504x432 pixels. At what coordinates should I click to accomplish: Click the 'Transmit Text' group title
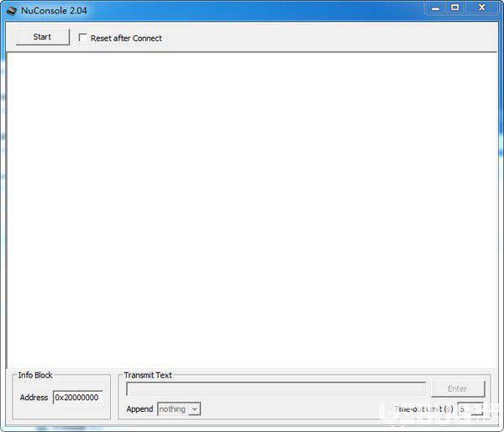pos(148,376)
